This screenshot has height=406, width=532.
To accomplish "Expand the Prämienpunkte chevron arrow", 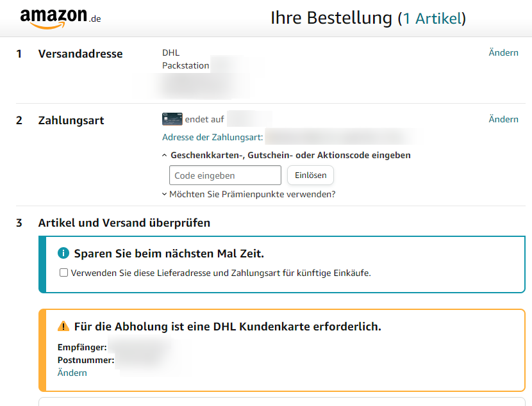I will point(165,194).
